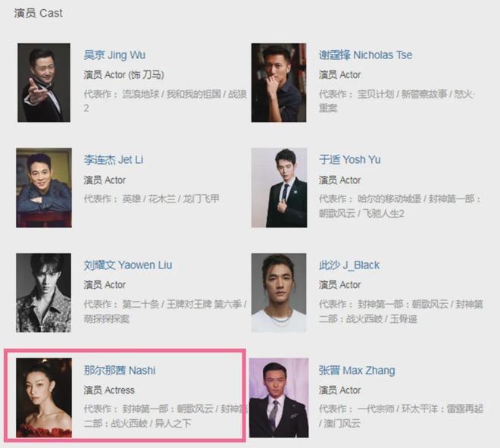Select the Yosh Yu portrait thumbnail

(x=279, y=188)
